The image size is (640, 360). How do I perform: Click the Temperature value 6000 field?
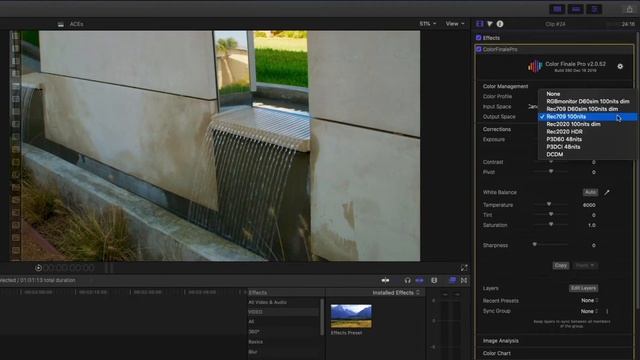point(589,205)
